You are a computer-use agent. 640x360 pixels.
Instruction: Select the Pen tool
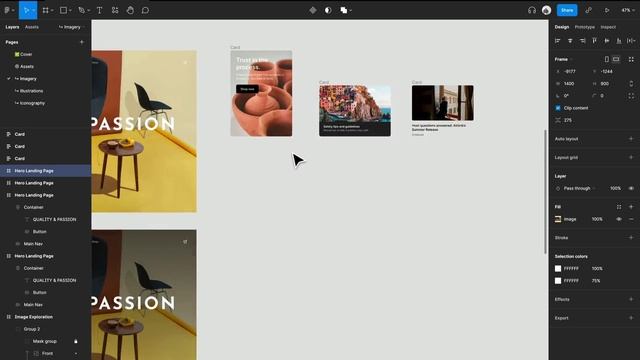(x=82, y=10)
